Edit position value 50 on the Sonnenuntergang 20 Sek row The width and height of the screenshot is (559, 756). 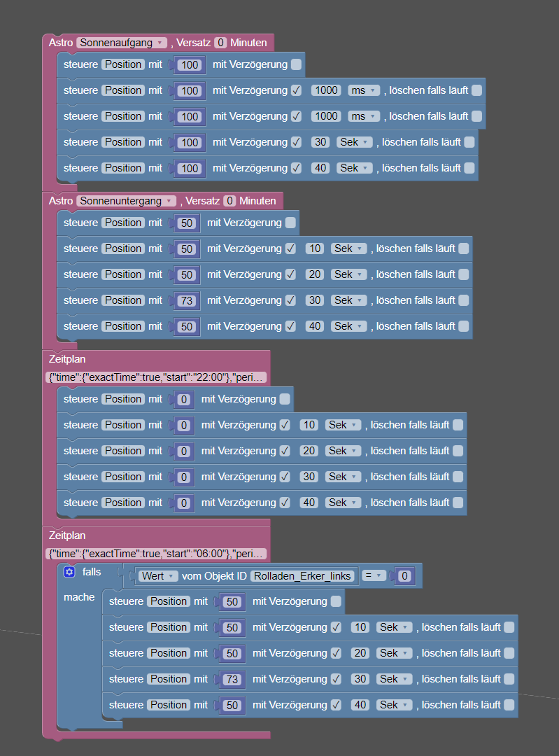pos(187,275)
